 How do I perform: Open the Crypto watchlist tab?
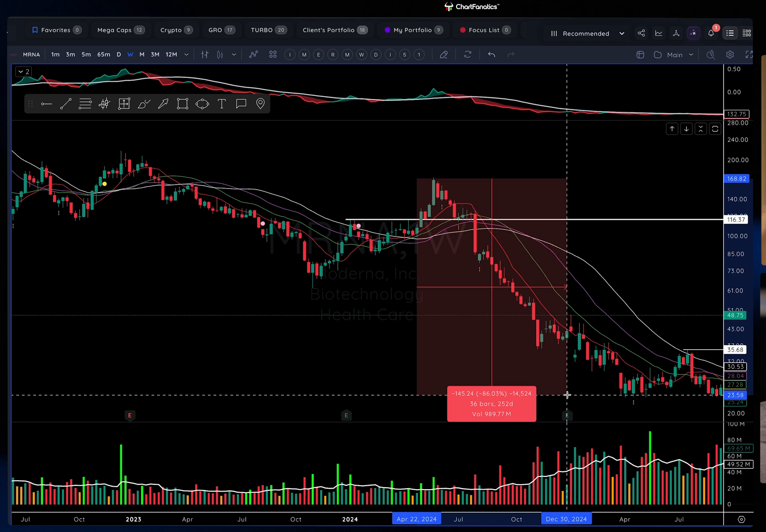pos(176,30)
